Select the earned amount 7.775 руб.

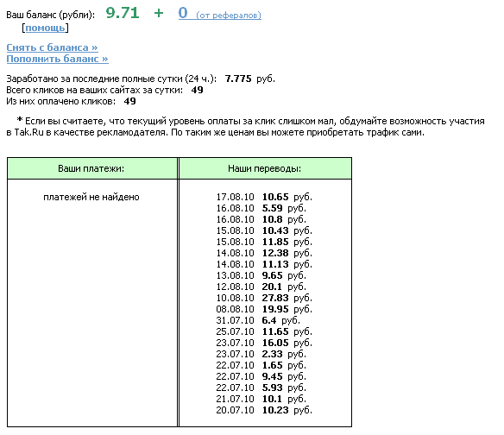[x=249, y=79]
